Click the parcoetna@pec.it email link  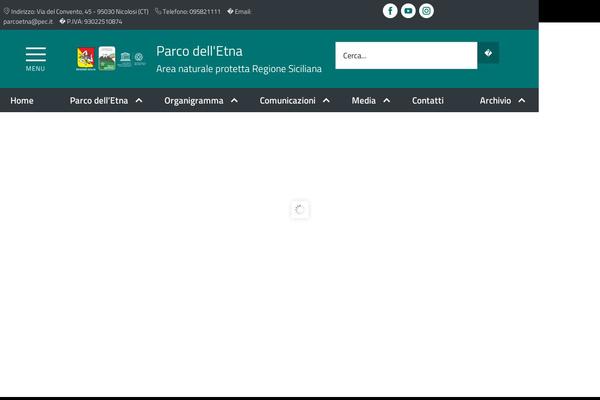[x=28, y=21]
